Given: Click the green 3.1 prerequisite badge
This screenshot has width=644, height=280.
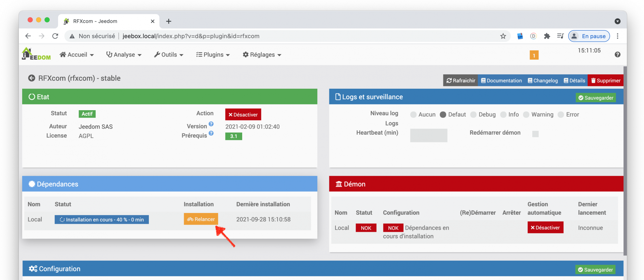Looking at the screenshot, I should click(234, 136).
